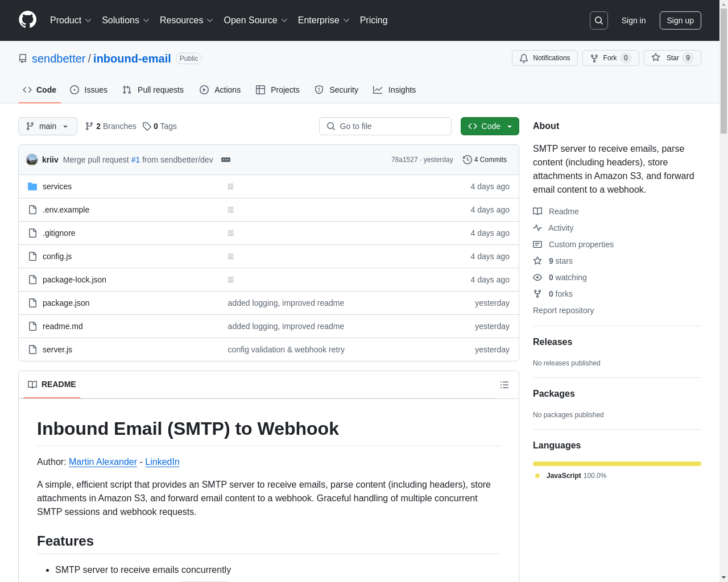Image resolution: width=728 pixels, height=582 pixels.
Task: Open the .env.example file
Action: pyautogui.click(x=66, y=210)
